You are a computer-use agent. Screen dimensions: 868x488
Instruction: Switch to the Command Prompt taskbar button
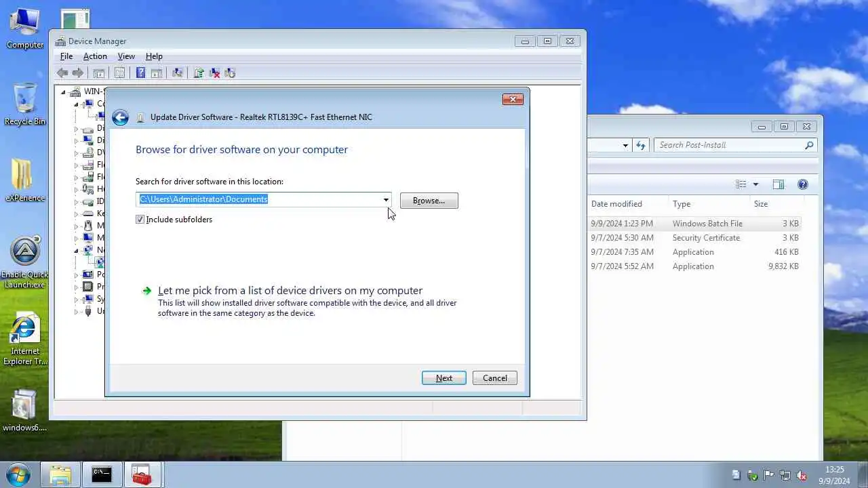[x=102, y=474]
